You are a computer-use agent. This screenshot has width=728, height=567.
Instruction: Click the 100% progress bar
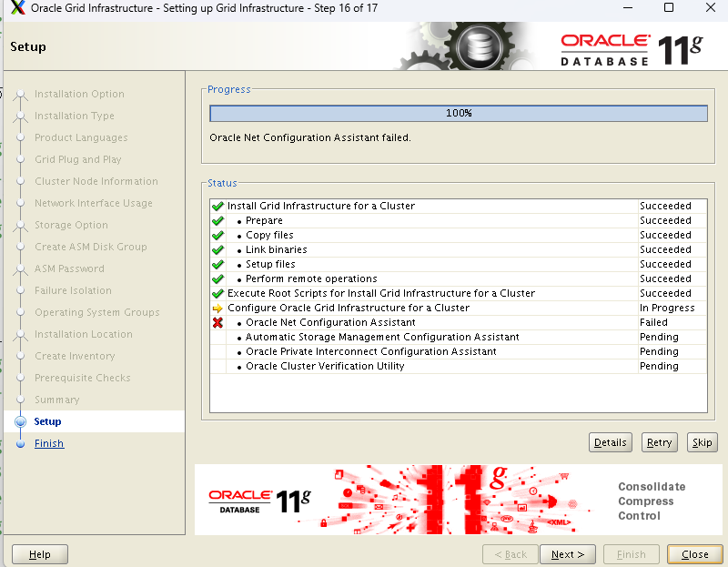(459, 113)
